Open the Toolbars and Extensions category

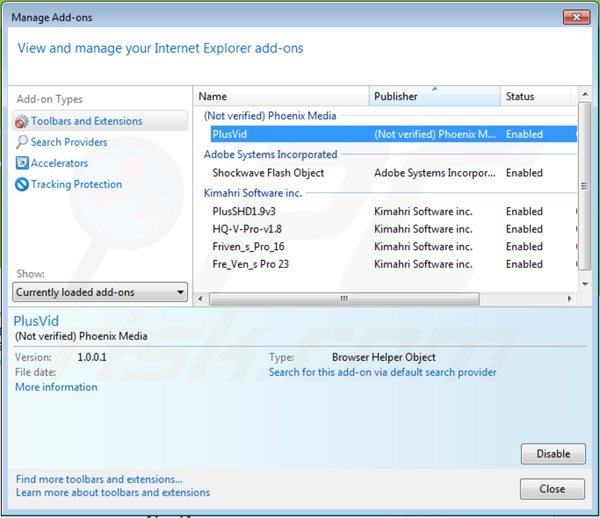(x=100, y=121)
